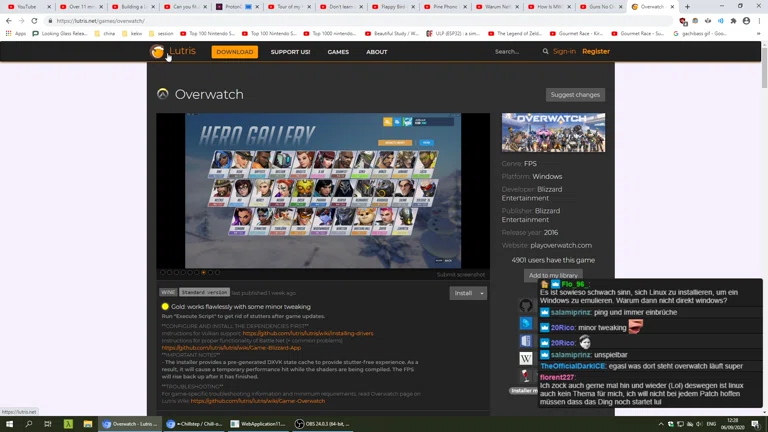Open the Game:-Blizzard-App wiki link
Viewport: 768px width, 432px height.
(x=231, y=348)
